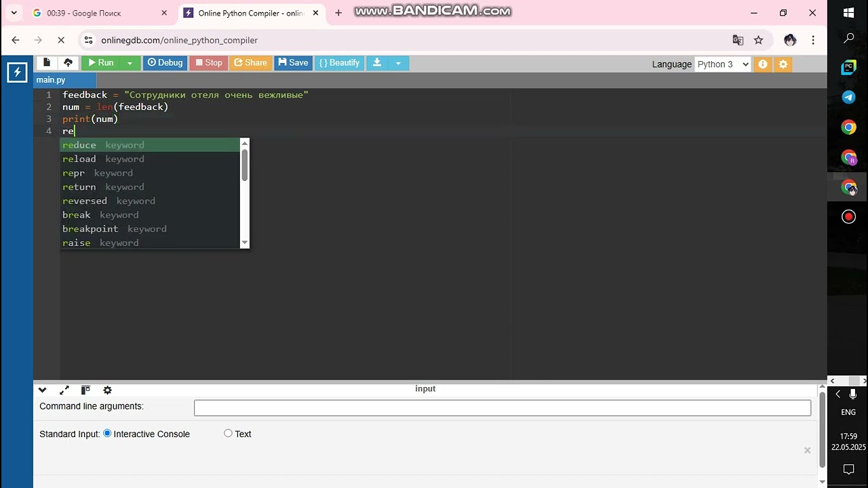Close the Online Python Compiler tab

pos(316,13)
